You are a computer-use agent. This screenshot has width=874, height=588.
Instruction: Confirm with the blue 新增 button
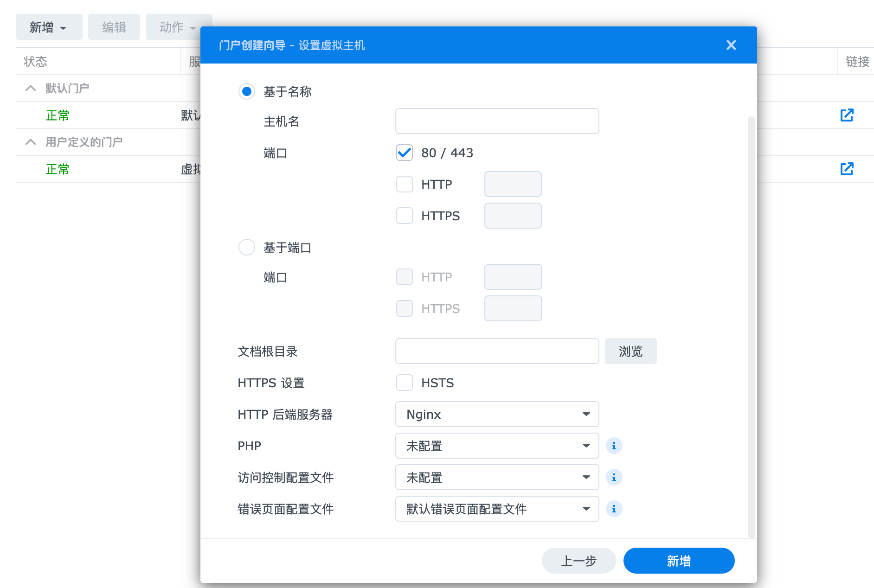point(679,561)
